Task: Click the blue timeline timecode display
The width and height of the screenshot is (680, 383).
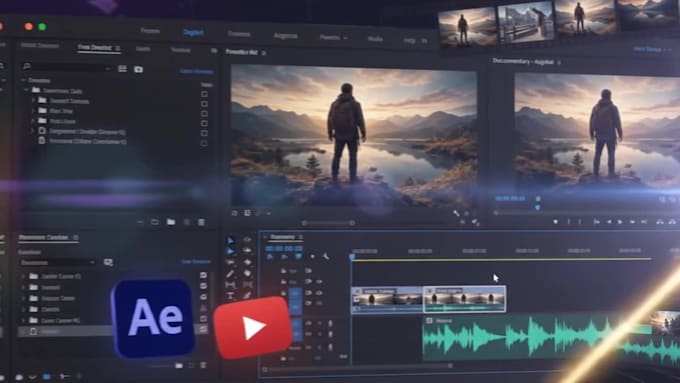Action: (x=284, y=249)
